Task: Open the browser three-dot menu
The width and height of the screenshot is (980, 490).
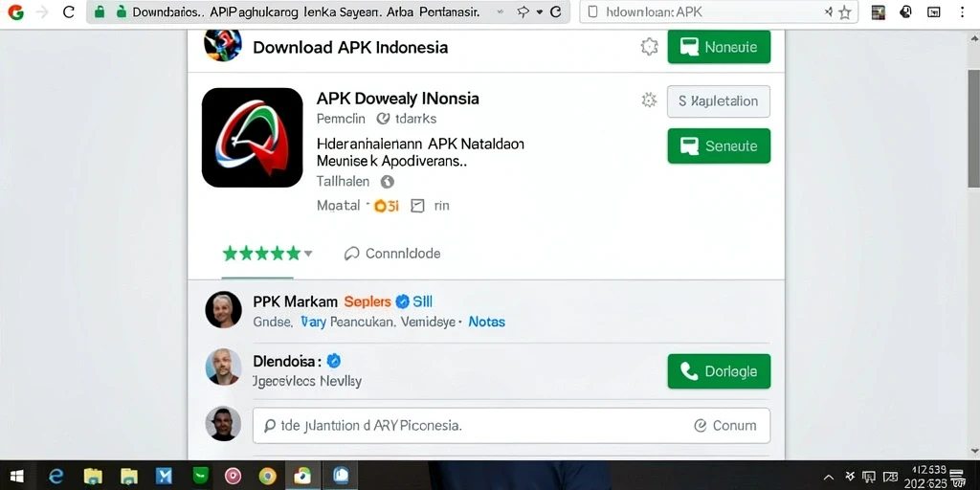Action: pyautogui.click(x=963, y=11)
